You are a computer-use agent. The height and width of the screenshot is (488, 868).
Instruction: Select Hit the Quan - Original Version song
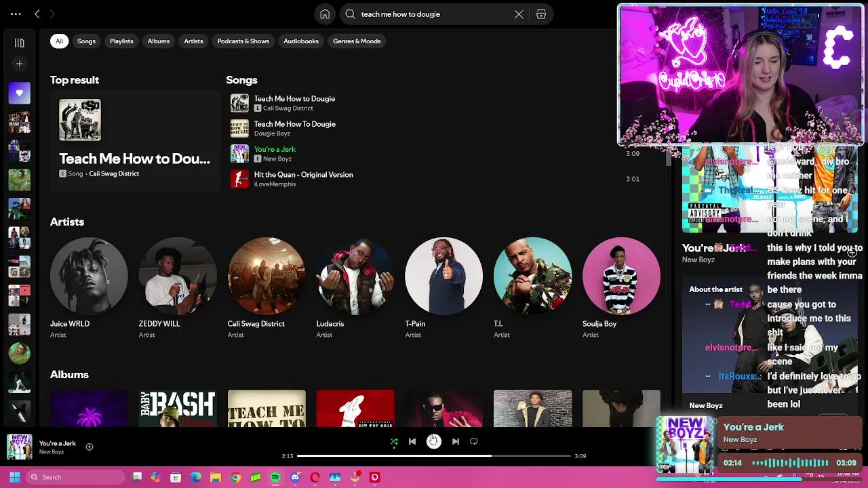point(303,175)
